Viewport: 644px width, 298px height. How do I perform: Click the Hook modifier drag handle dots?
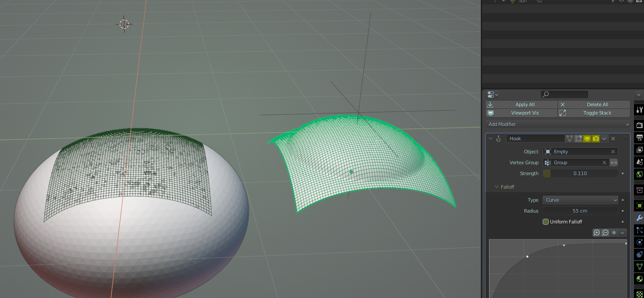tap(625, 139)
